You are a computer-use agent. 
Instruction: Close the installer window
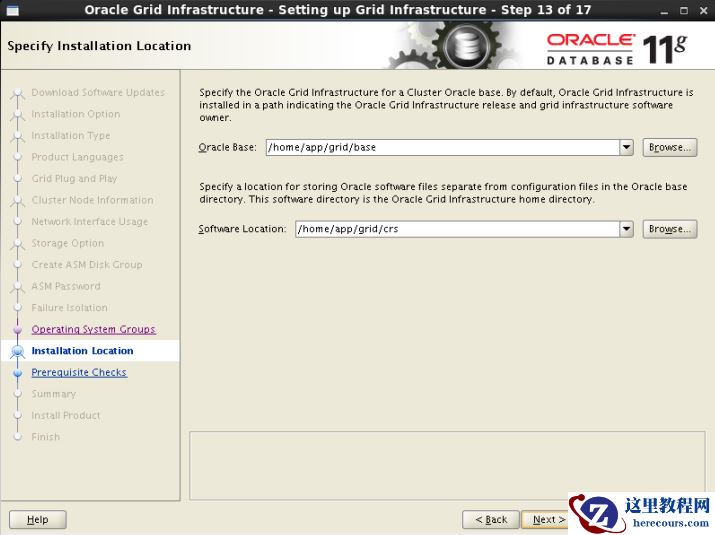704,10
